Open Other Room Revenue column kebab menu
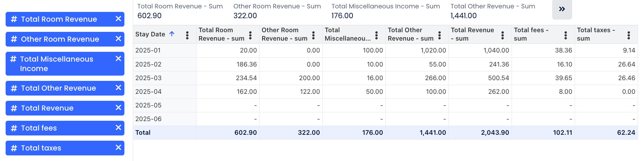 pos(314,35)
